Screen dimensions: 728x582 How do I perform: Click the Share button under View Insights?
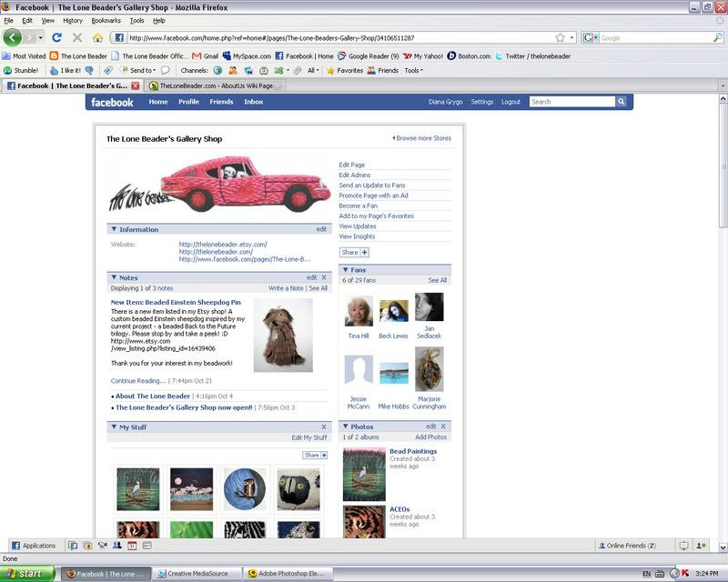click(x=354, y=253)
